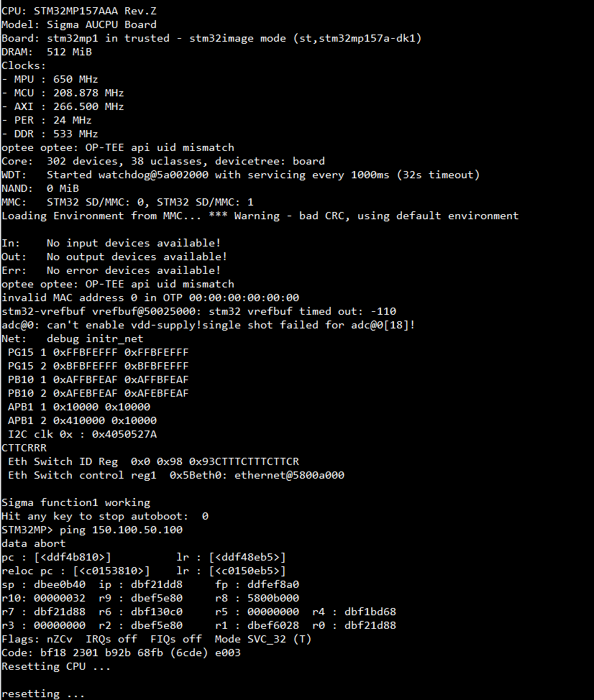Click the Resetting CPU line
Image resolution: width=594 pixels, height=700 pixels.
56,666
